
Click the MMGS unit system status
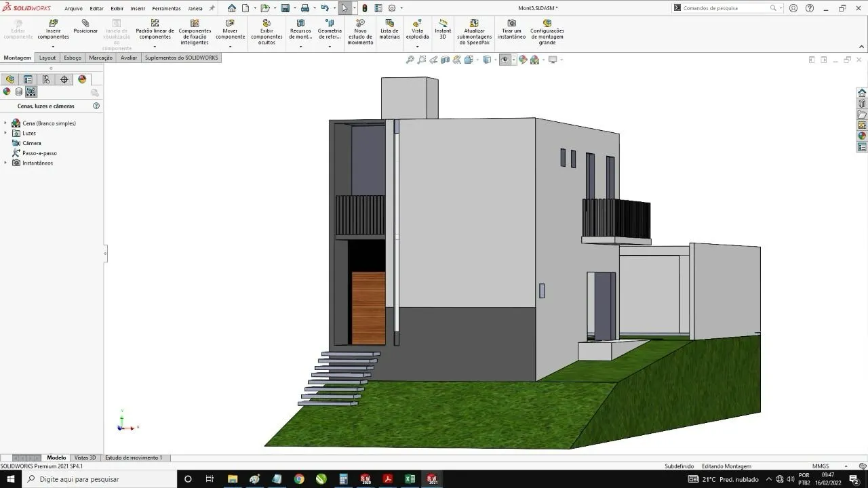click(820, 466)
